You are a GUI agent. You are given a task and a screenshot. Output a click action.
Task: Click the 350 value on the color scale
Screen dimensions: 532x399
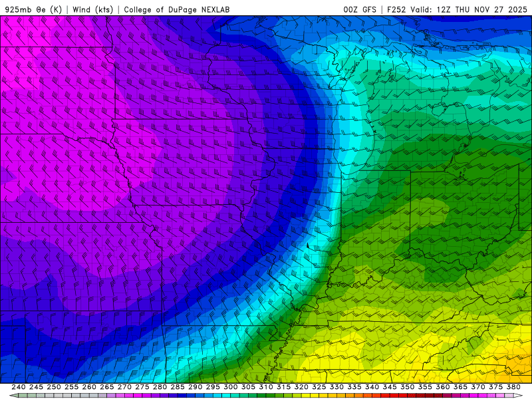408,387
